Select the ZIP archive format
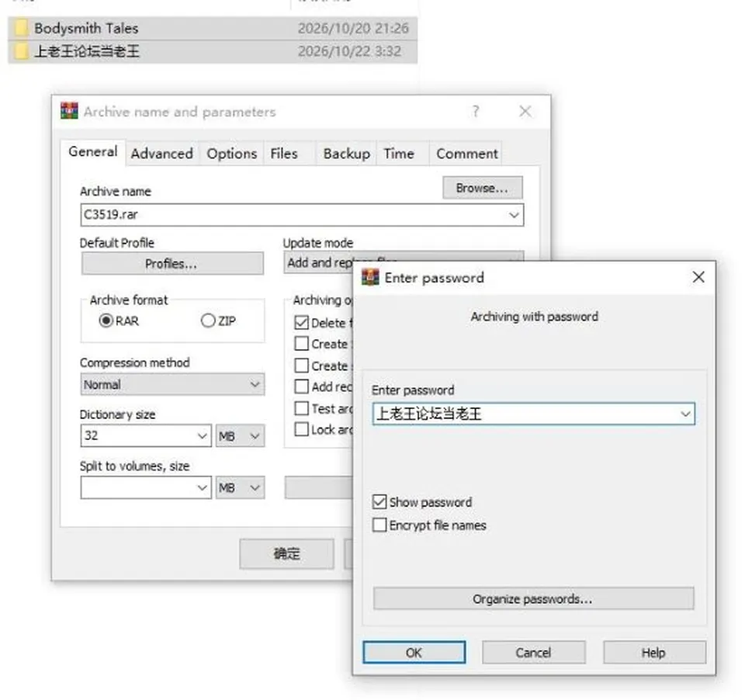 point(208,321)
